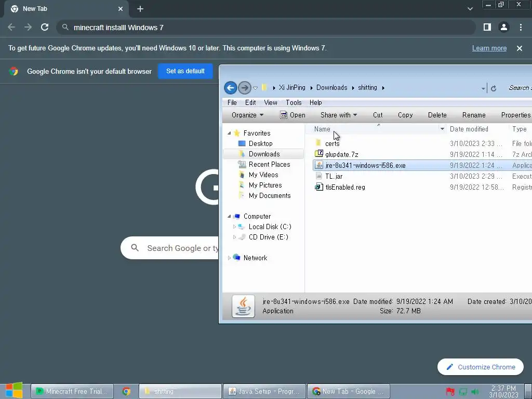Screen dimensions: 532x399
Task: Collapse the Favorites tree group
Action: [229, 133]
